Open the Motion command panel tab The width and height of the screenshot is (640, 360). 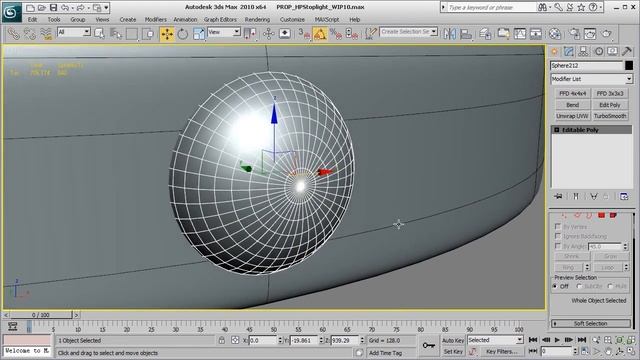click(598, 51)
